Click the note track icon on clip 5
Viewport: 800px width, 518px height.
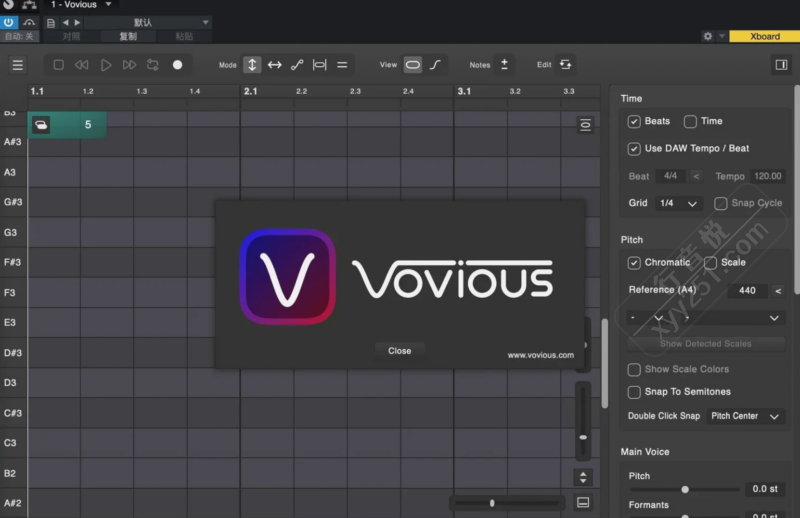pos(41,125)
